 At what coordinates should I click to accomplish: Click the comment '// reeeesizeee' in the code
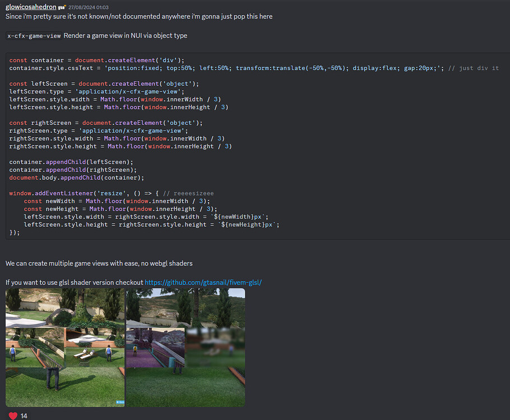188,193
